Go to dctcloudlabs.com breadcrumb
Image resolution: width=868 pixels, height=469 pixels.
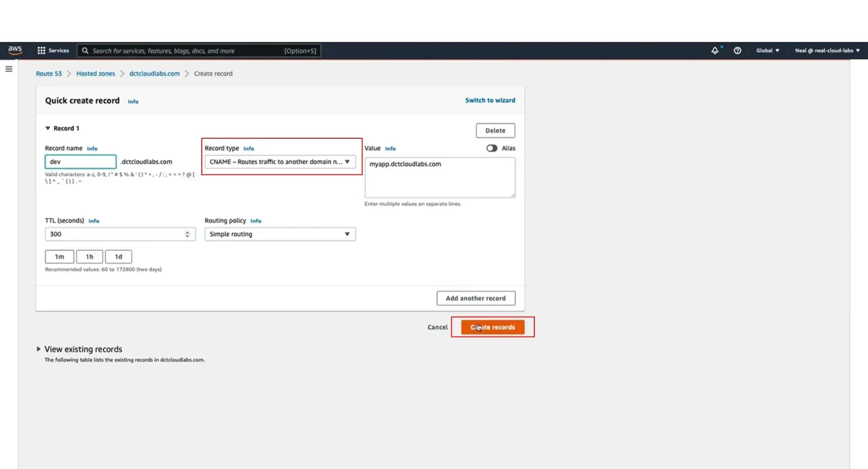pos(154,74)
